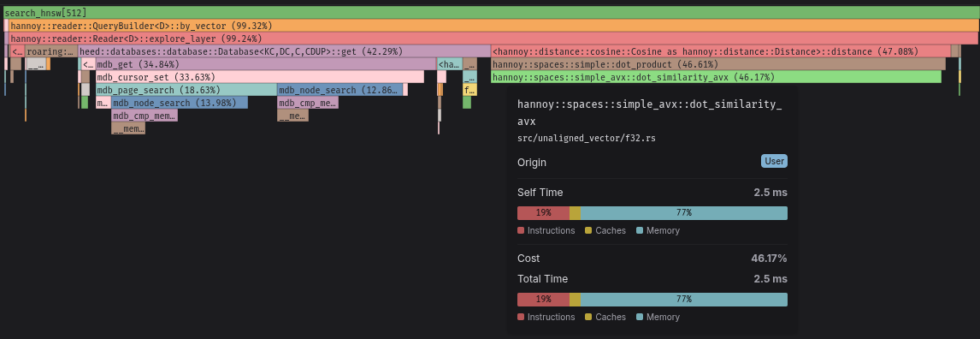Click the heed Database get frame
Viewport: 980px width, 339px height.
(285, 51)
